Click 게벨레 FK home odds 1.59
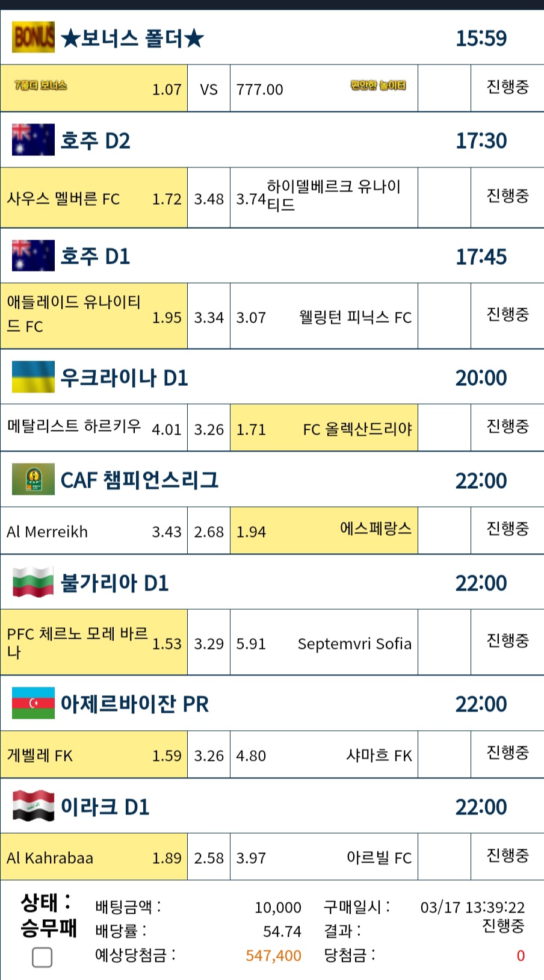Viewport: 544px width, 980px height. [x=94, y=755]
